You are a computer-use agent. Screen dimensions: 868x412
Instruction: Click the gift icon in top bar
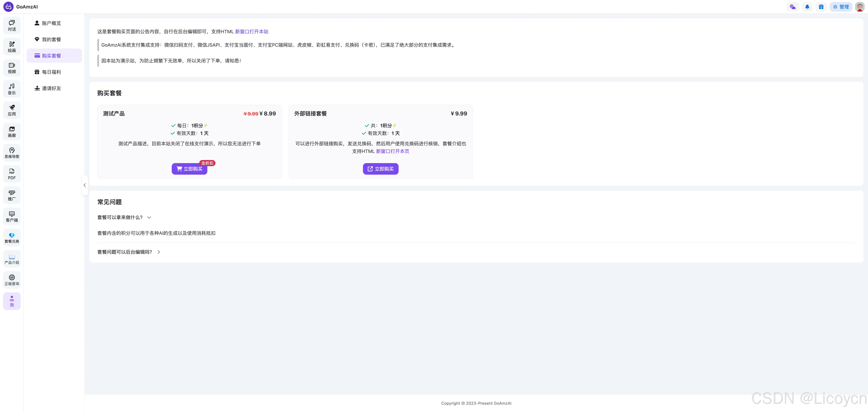[821, 7]
